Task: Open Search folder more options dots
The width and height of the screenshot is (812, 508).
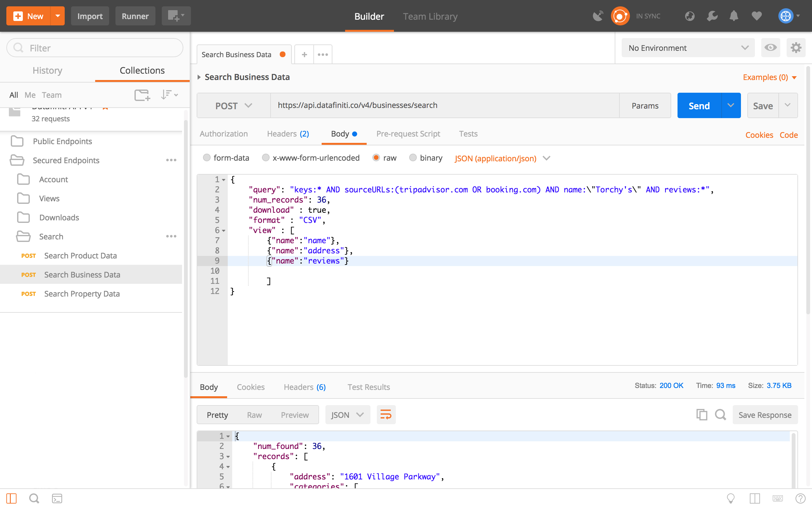Action: click(171, 237)
